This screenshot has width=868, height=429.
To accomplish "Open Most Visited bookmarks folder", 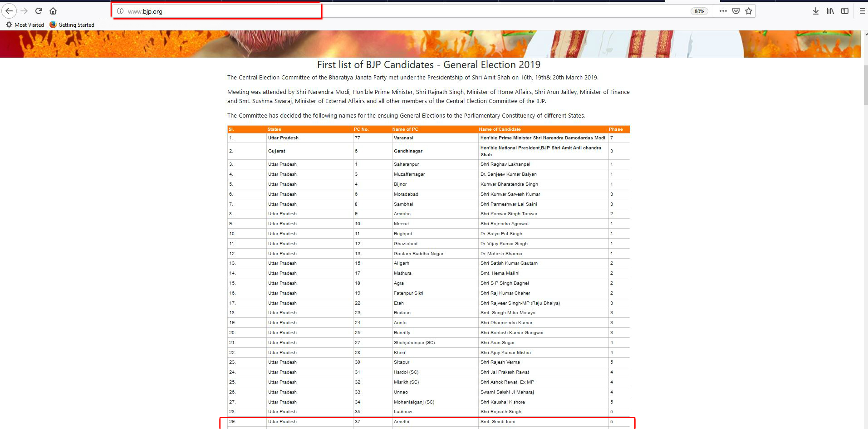I will (x=25, y=25).
